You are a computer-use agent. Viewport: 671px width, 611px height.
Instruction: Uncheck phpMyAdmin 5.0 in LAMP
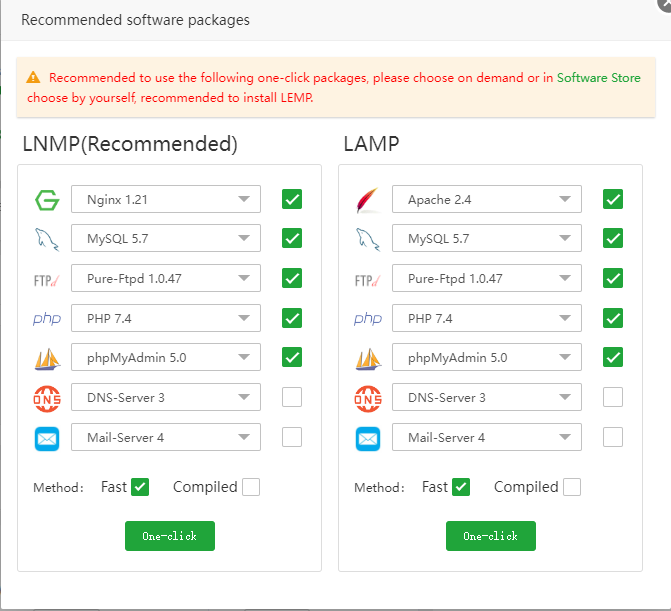click(613, 357)
